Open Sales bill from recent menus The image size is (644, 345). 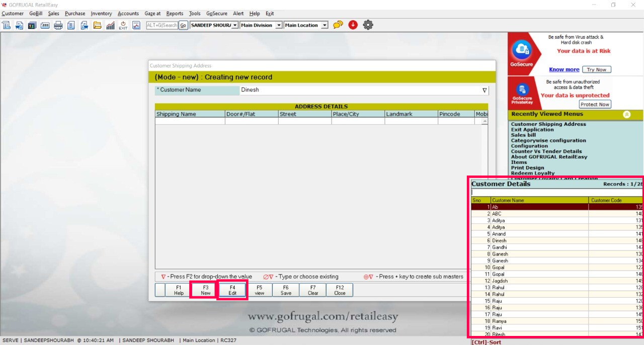523,135
